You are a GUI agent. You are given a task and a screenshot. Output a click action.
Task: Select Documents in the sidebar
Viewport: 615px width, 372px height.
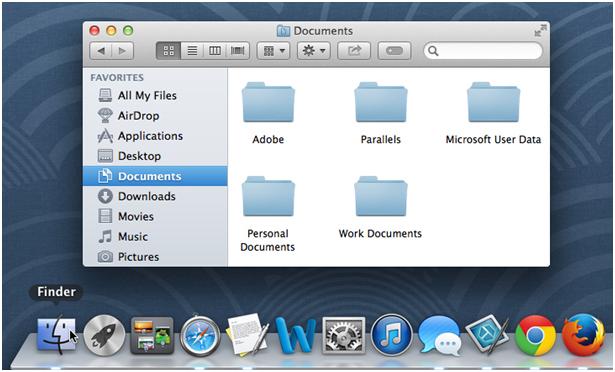tap(155, 176)
